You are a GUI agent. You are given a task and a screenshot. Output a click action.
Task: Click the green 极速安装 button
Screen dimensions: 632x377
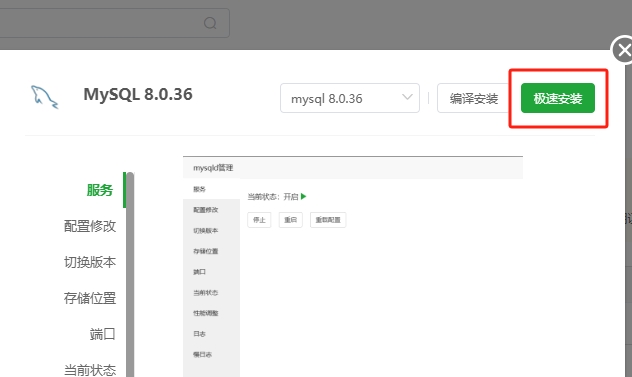557,98
